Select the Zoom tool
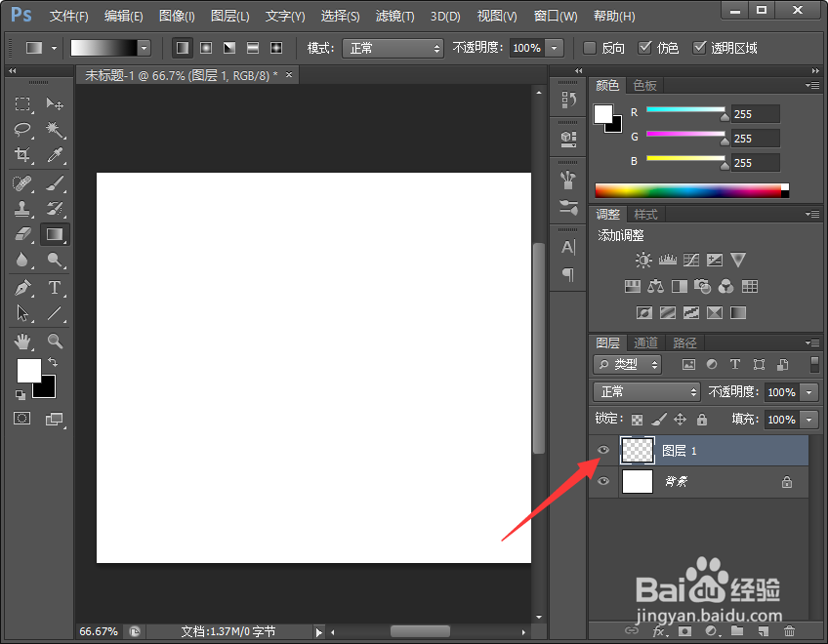This screenshot has width=828, height=644. [55, 342]
